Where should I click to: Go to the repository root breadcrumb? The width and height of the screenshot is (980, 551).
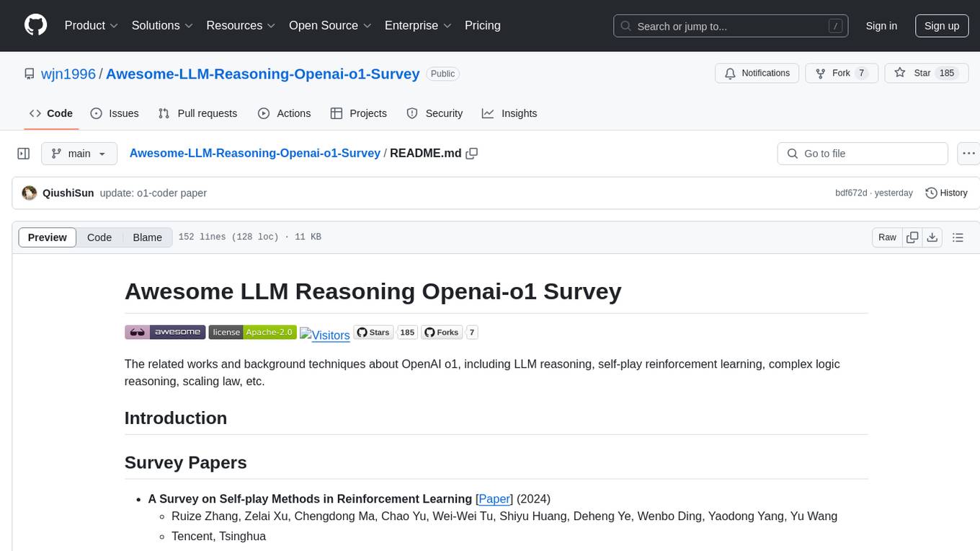click(254, 153)
